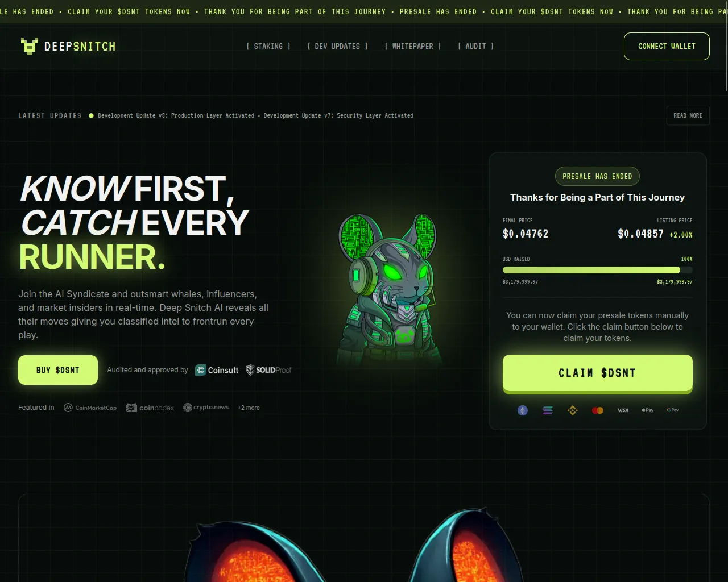Screen dimensions: 728x582
Task: Open the Whitepaper menu item
Action: (x=413, y=46)
